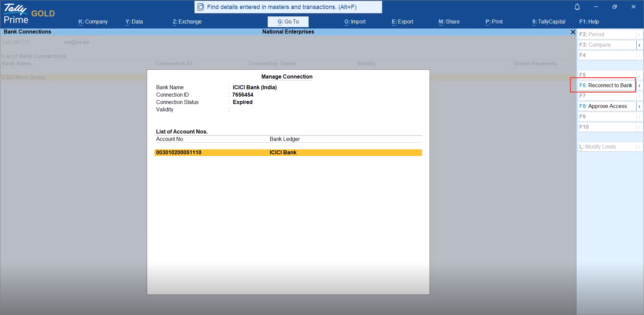The height and width of the screenshot is (315, 644).
Task: Open the Company menu
Action: (93, 21)
